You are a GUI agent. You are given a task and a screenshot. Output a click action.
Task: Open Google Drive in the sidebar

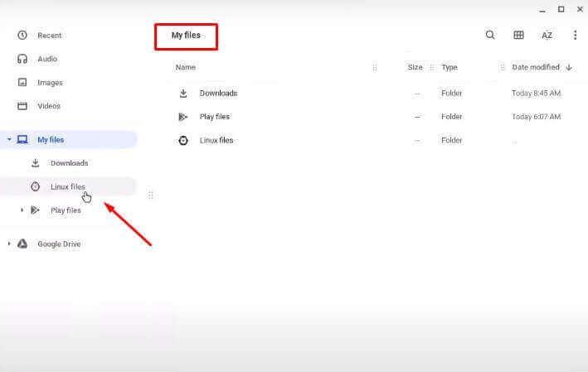(59, 244)
